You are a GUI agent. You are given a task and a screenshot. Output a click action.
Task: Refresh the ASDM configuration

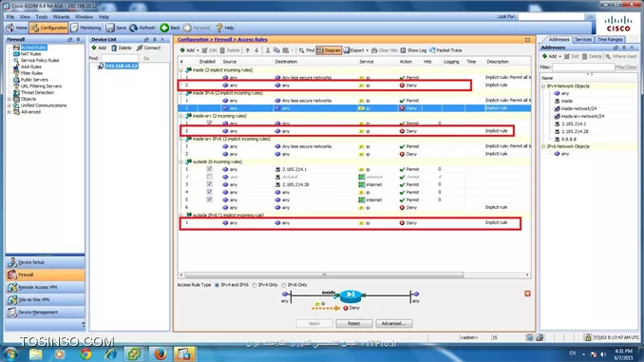coord(142,28)
